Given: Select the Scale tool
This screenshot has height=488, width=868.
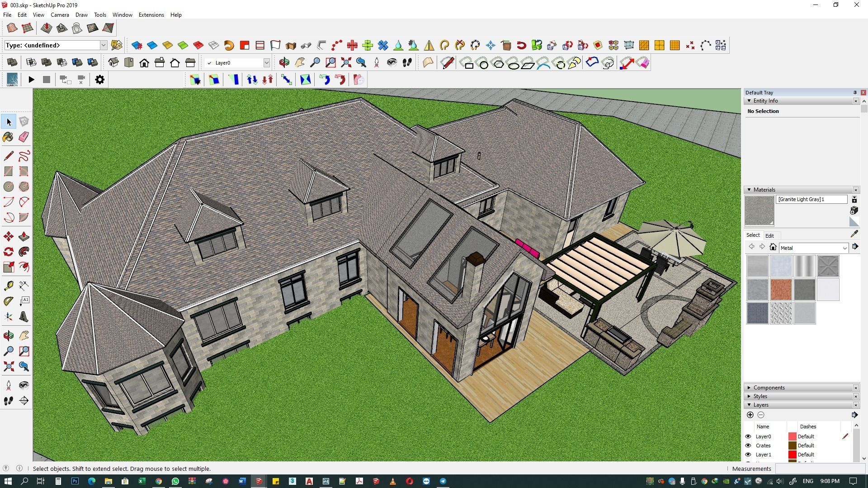Looking at the screenshot, I should (9, 267).
